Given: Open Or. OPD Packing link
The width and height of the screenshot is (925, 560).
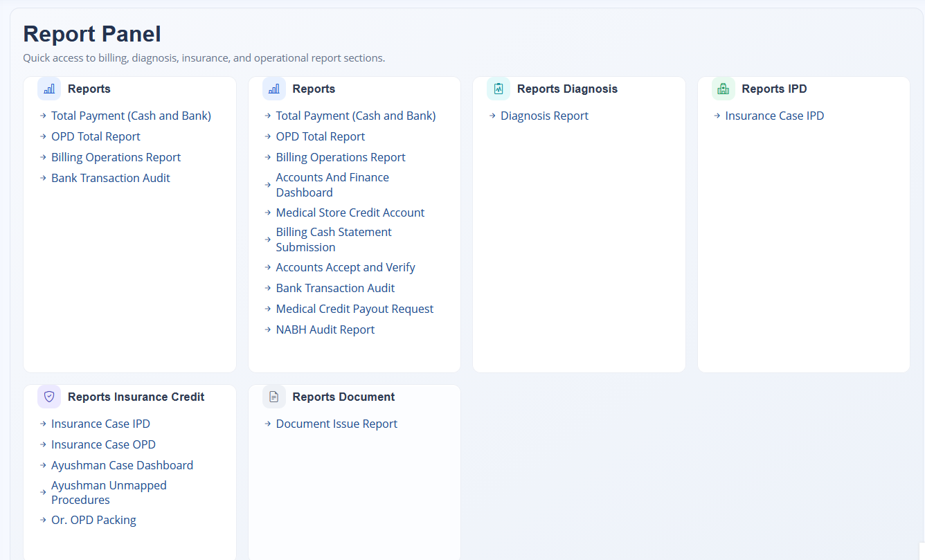Looking at the screenshot, I should coord(93,520).
